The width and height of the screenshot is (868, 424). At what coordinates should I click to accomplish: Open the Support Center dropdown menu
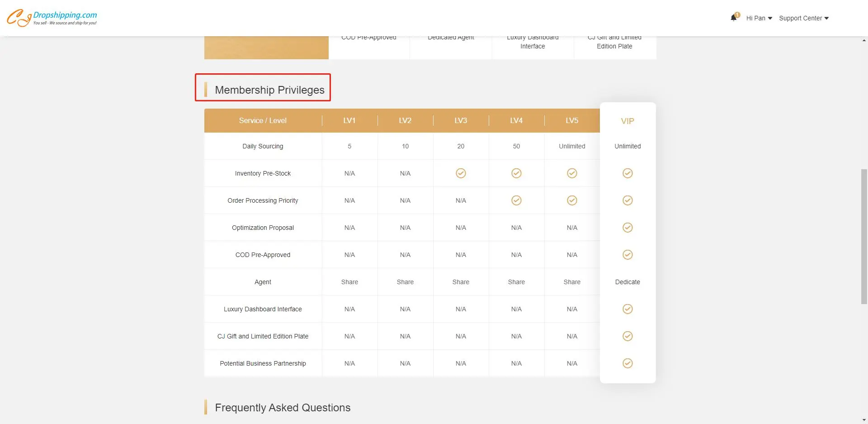803,18
